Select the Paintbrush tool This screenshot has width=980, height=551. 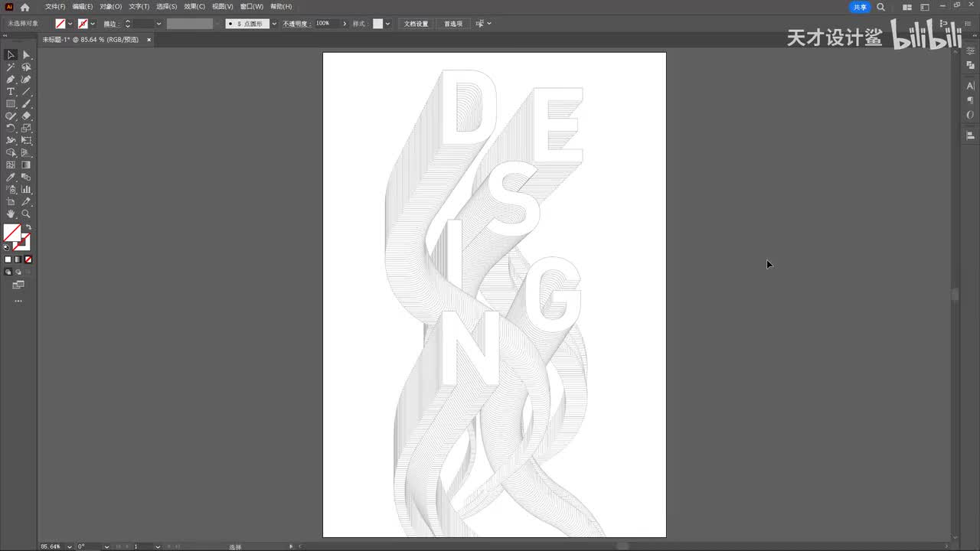(x=26, y=104)
